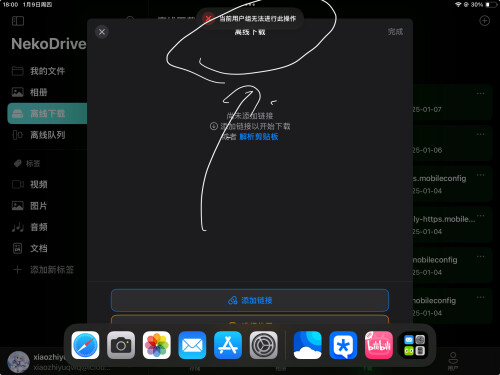Filter by 图片 tag
Viewport: 500px width, 375px height.
(47, 206)
